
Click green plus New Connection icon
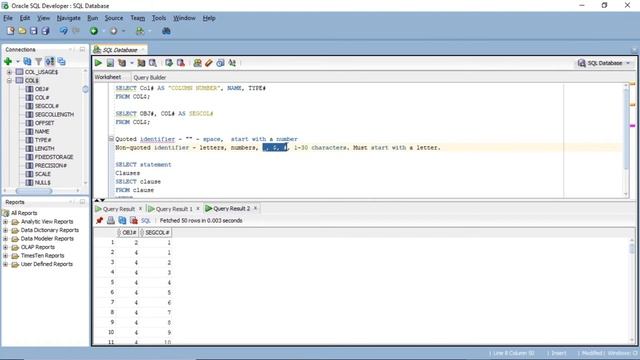pyautogui.click(x=8, y=62)
